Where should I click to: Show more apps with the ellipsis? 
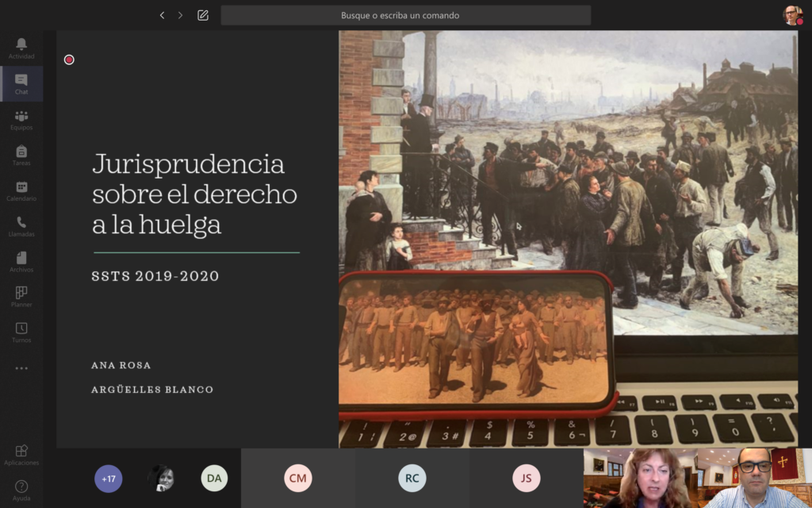coord(21,368)
